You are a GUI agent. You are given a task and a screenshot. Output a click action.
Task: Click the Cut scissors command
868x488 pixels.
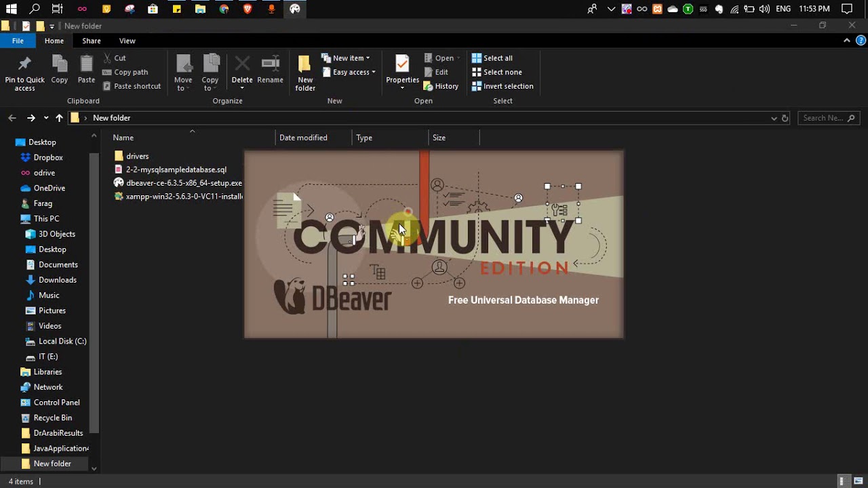[x=115, y=58]
